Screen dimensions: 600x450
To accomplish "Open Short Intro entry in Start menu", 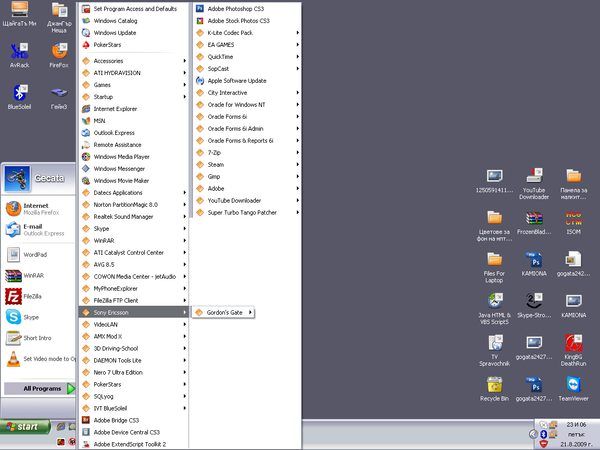I will 38,338.
